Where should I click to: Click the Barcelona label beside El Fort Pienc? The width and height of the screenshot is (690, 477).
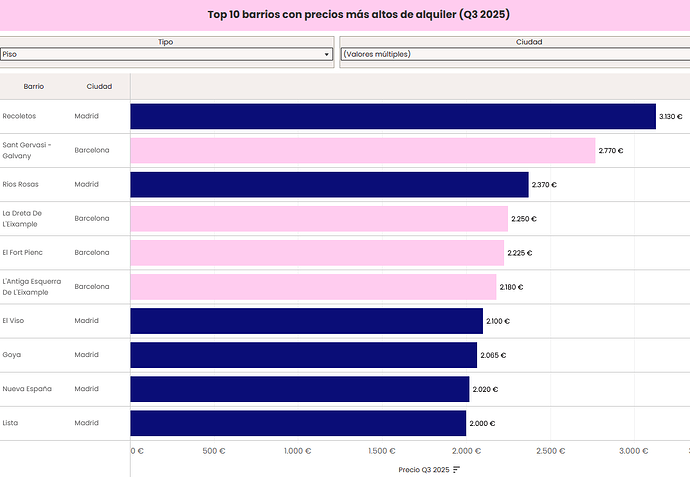pos(92,253)
